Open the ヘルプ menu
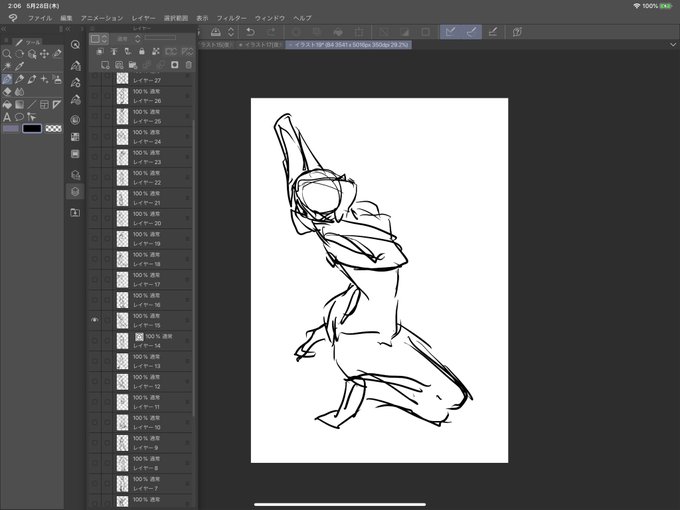 click(302, 18)
